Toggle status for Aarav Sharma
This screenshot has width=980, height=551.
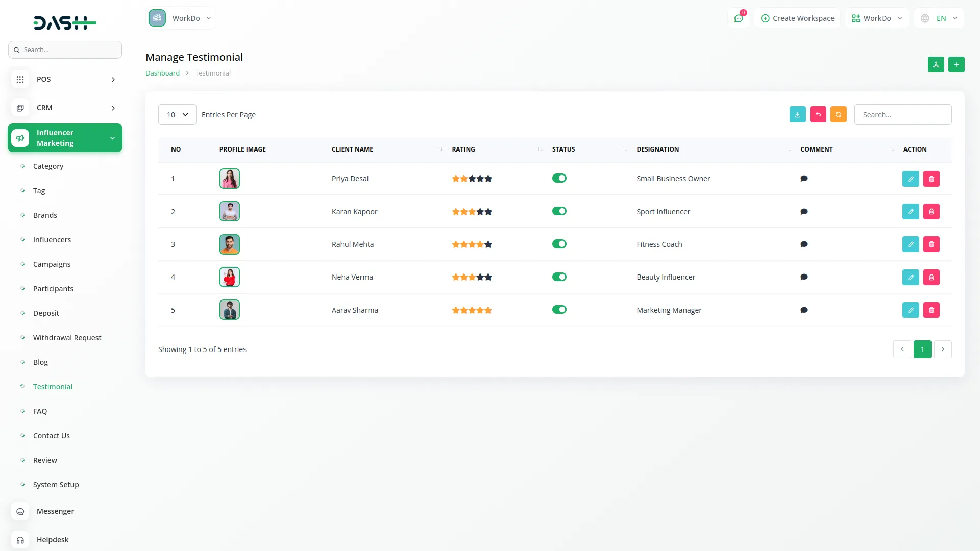(559, 310)
